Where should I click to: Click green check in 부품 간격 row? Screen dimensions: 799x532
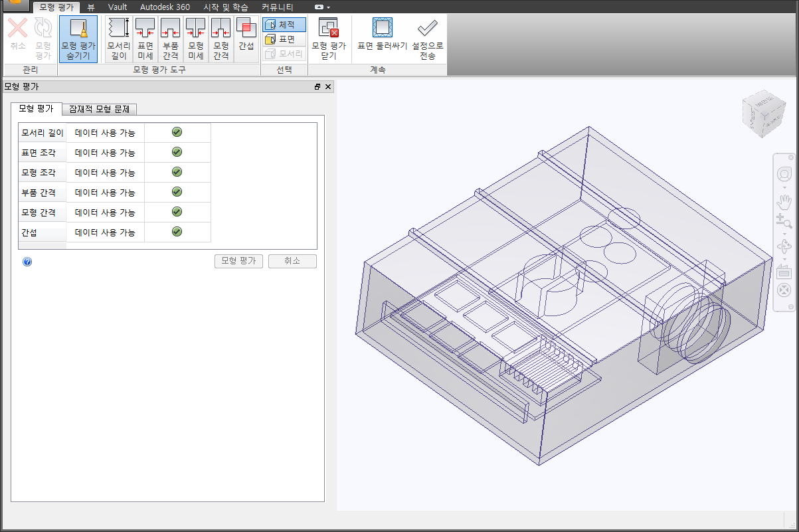177,192
